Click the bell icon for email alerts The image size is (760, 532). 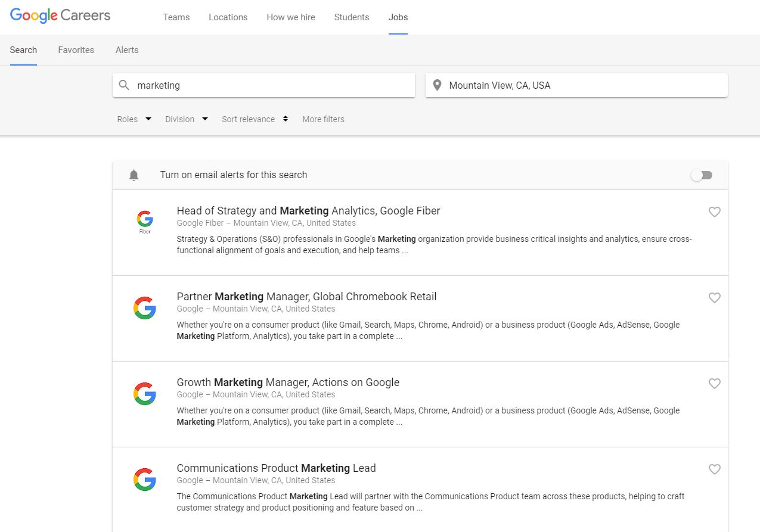point(134,175)
